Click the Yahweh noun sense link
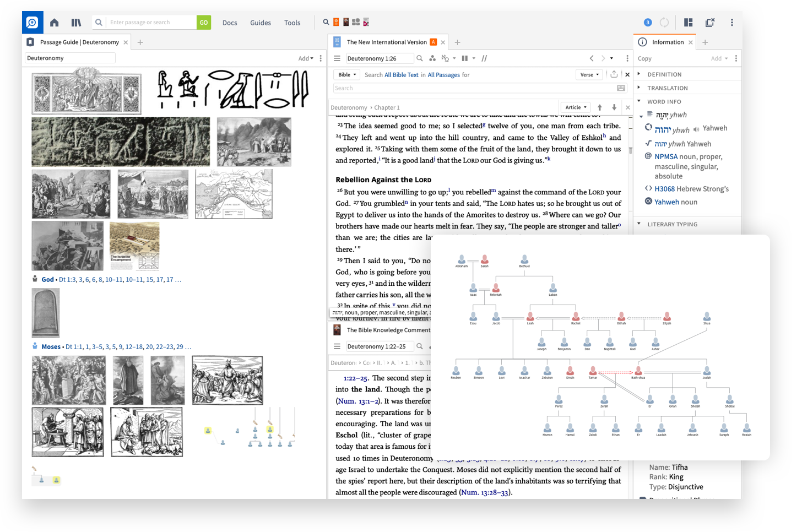This screenshot has height=532, width=802. 666,202
